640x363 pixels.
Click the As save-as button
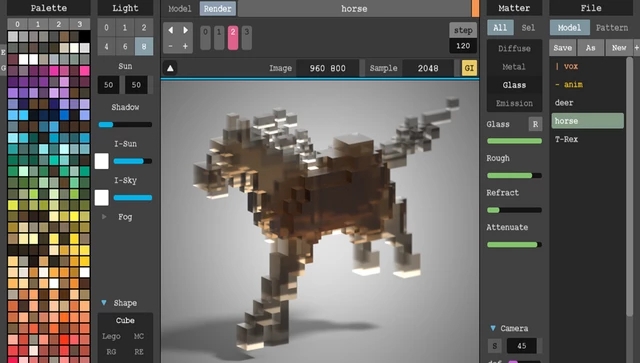click(x=591, y=48)
